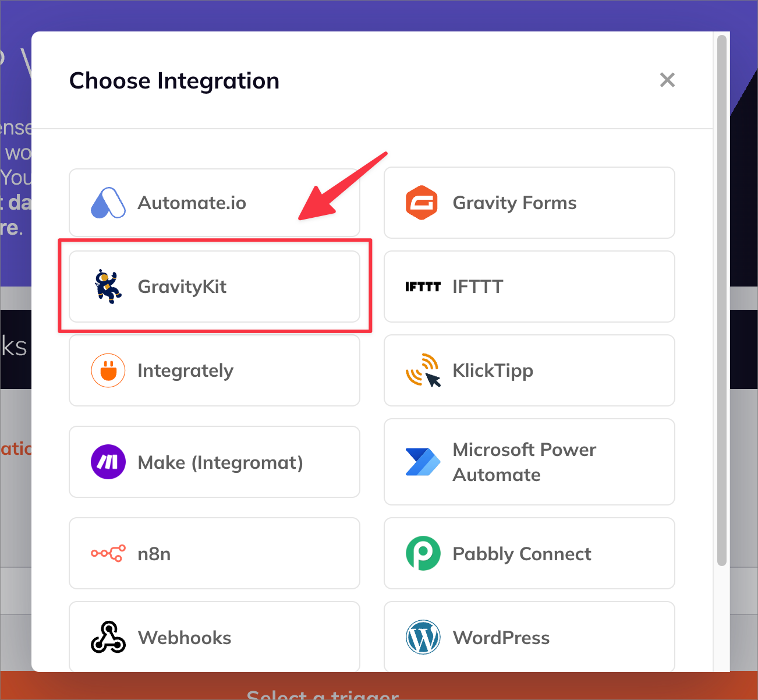
Task: Click the GravityKit astronaut icon
Action: [108, 287]
